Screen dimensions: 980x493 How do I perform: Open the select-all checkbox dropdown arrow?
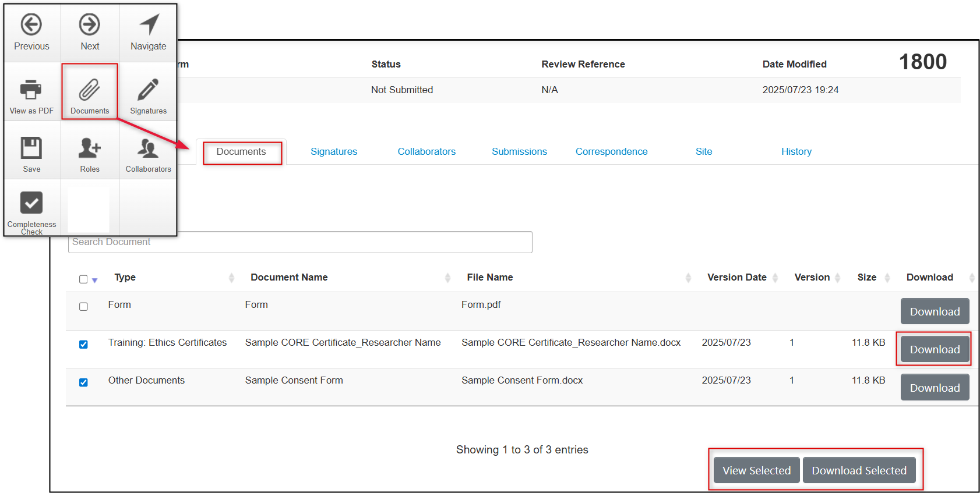pyautogui.click(x=94, y=281)
